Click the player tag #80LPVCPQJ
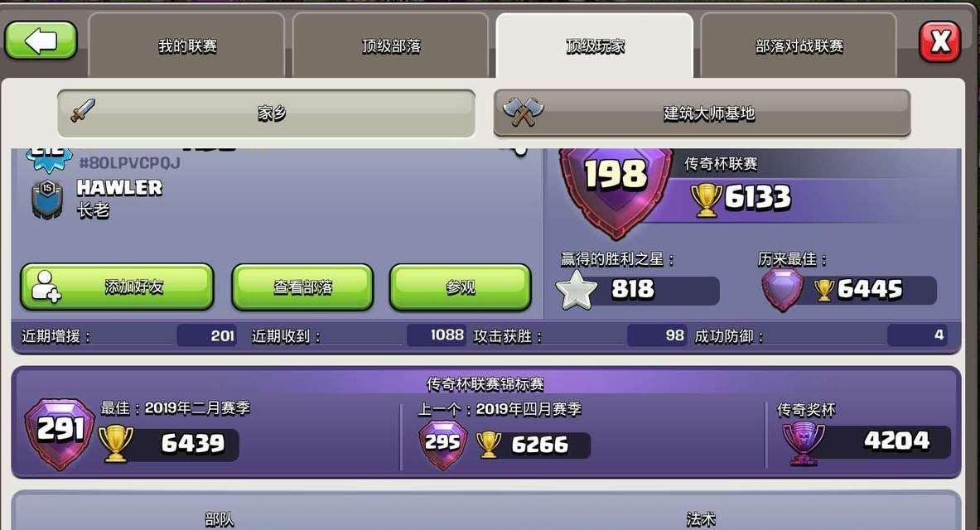This screenshot has width=980, height=530. point(129,163)
